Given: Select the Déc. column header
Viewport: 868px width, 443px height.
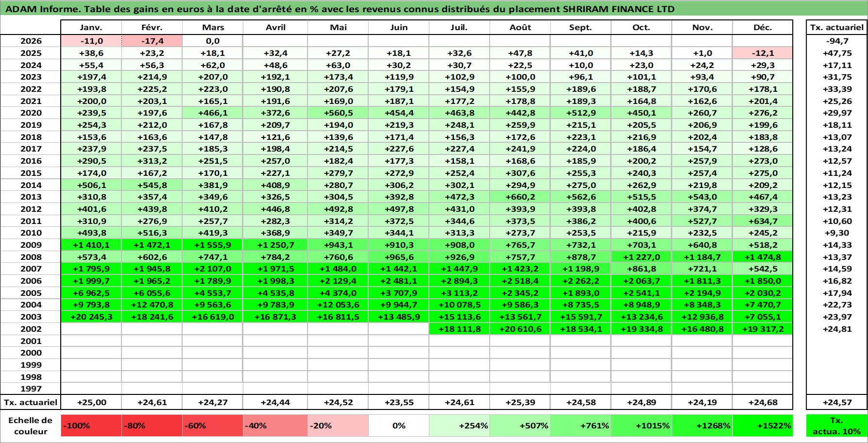Looking at the screenshot, I should 763,27.
